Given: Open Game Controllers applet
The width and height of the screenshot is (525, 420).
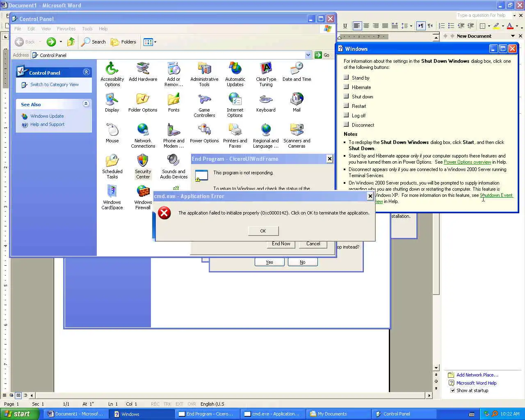Looking at the screenshot, I should pos(204,105).
